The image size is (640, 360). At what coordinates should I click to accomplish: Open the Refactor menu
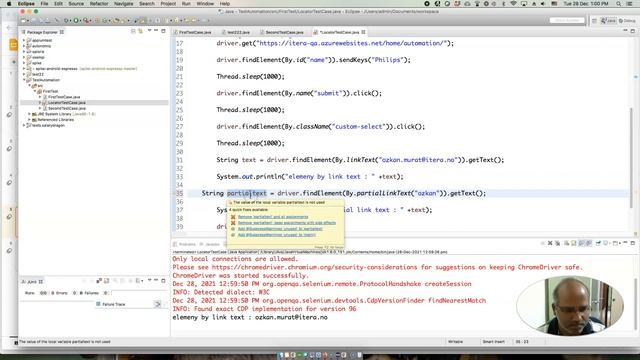[99, 4]
